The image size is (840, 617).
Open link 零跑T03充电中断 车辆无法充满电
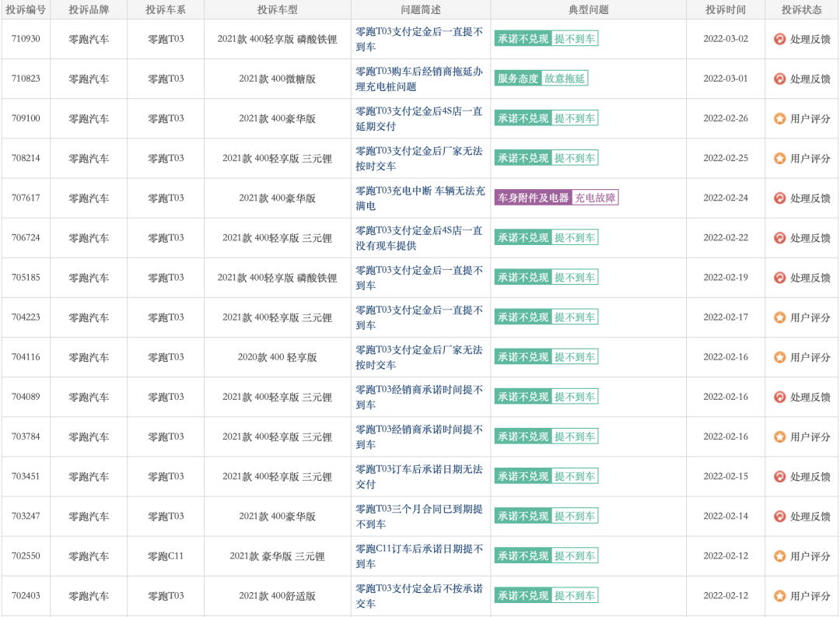(420, 198)
